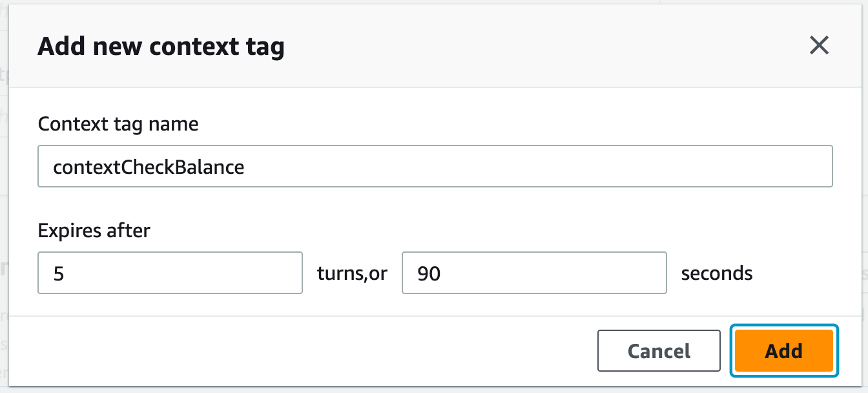Viewport: 868px width, 393px height.
Task: Click the "Context tag name" label
Action: point(118,123)
